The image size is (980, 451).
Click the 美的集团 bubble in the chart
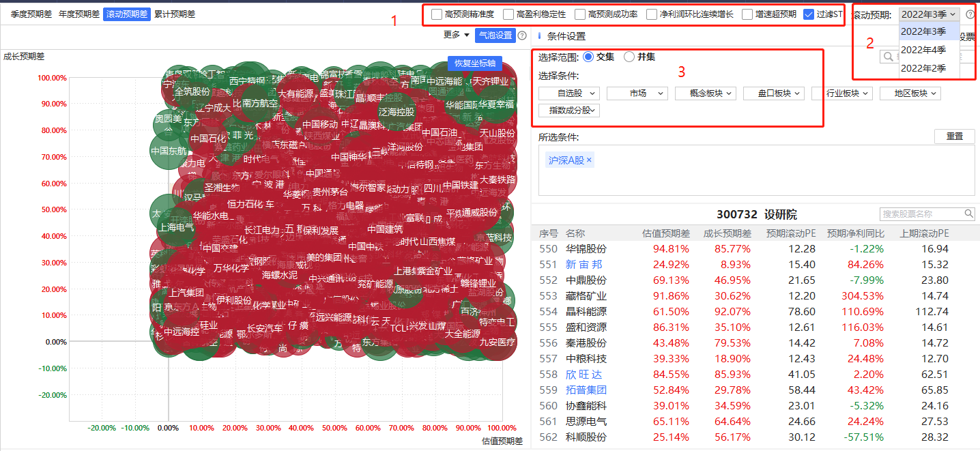(x=324, y=257)
